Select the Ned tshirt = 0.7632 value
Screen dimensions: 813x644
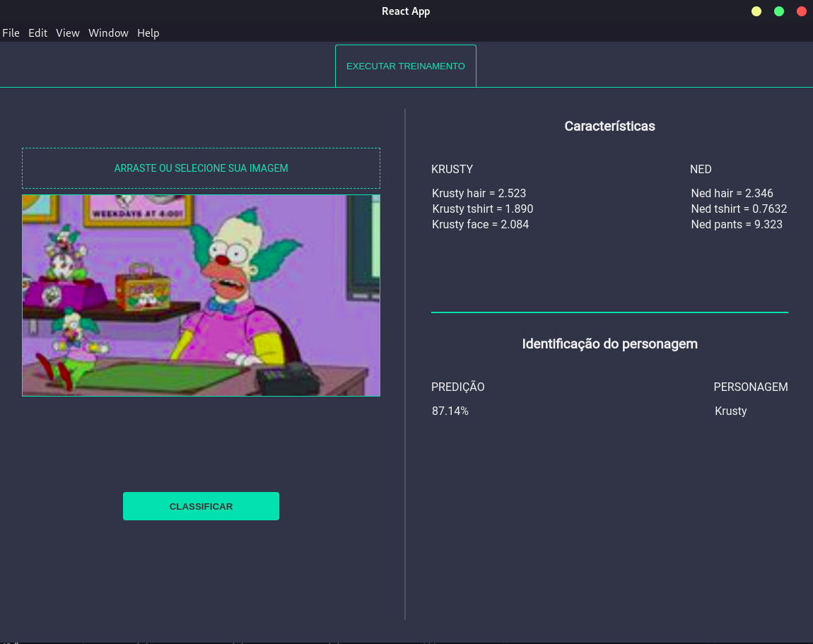739,209
